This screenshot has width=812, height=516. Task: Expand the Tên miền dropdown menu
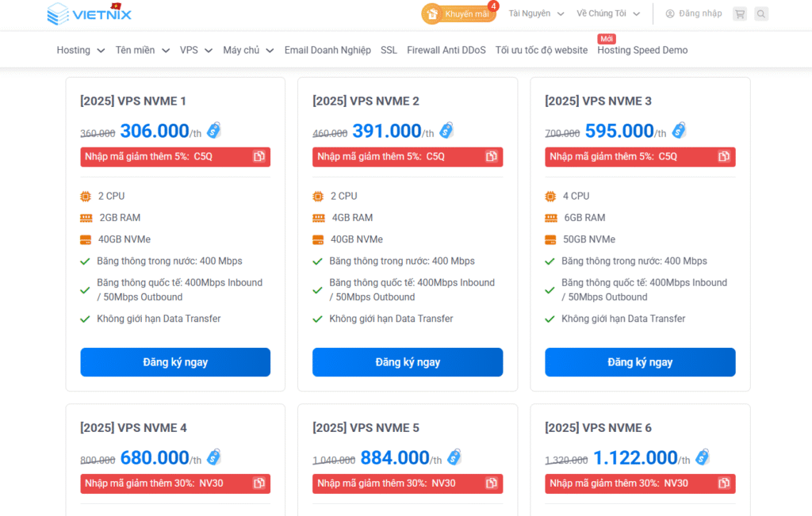click(x=142, y=50)
